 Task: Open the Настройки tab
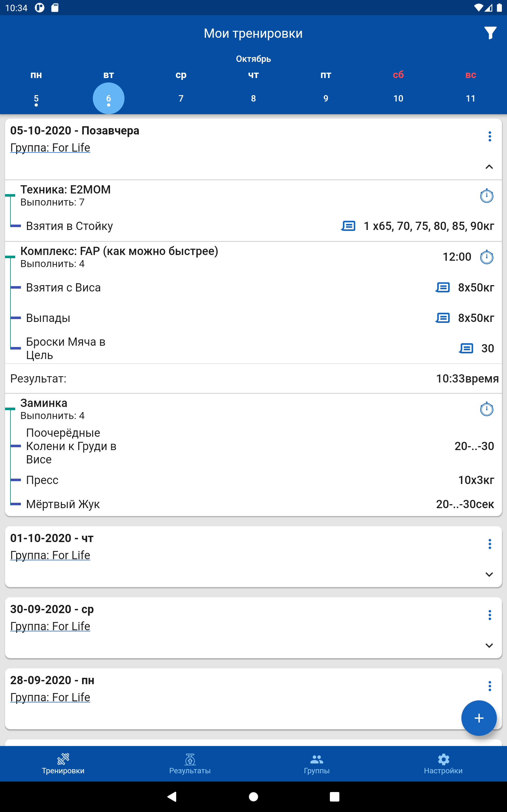click(x=443, y=763)
